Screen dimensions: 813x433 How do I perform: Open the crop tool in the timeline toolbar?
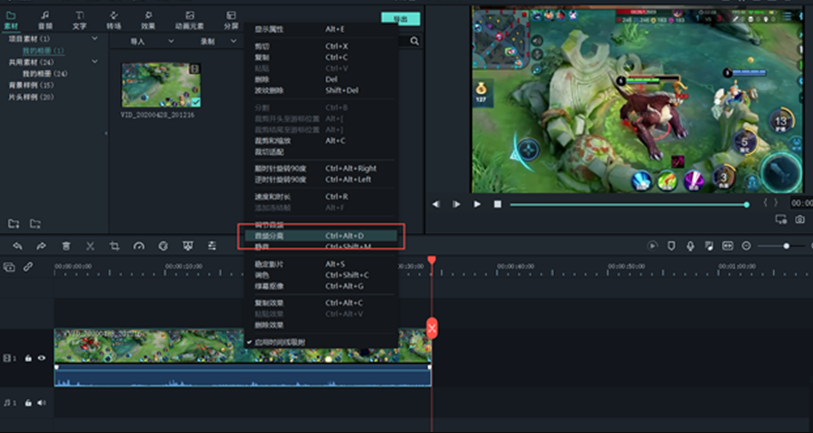pyautogui.click(x=115, y=246)
